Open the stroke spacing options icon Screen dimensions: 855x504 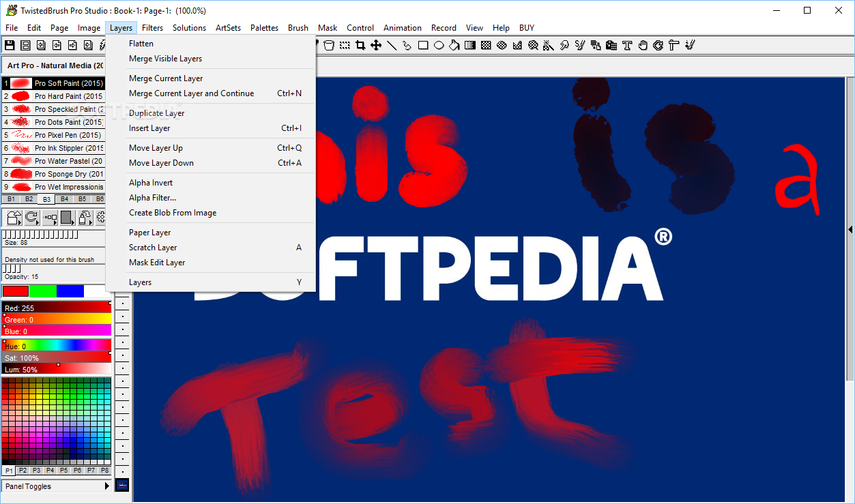tap(50, 218)
